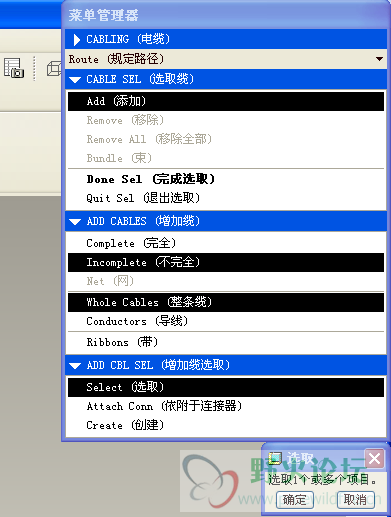Choose Create (创建) menu item
The width and height of the screenshot is (391, 517).
click(226, 425)
